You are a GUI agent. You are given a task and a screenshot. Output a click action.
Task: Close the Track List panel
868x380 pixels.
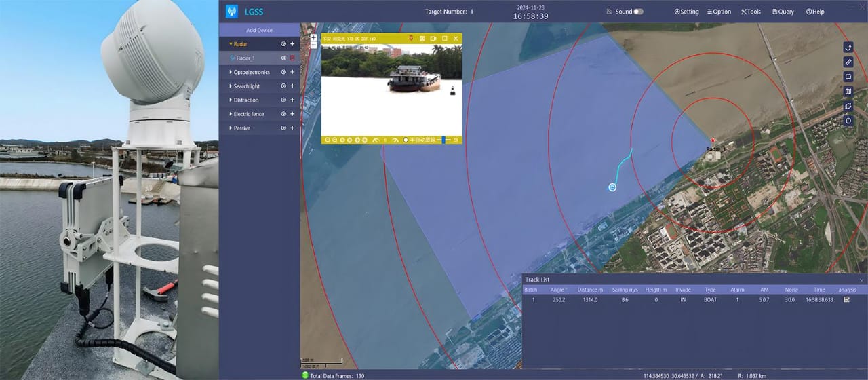(862, 280)
